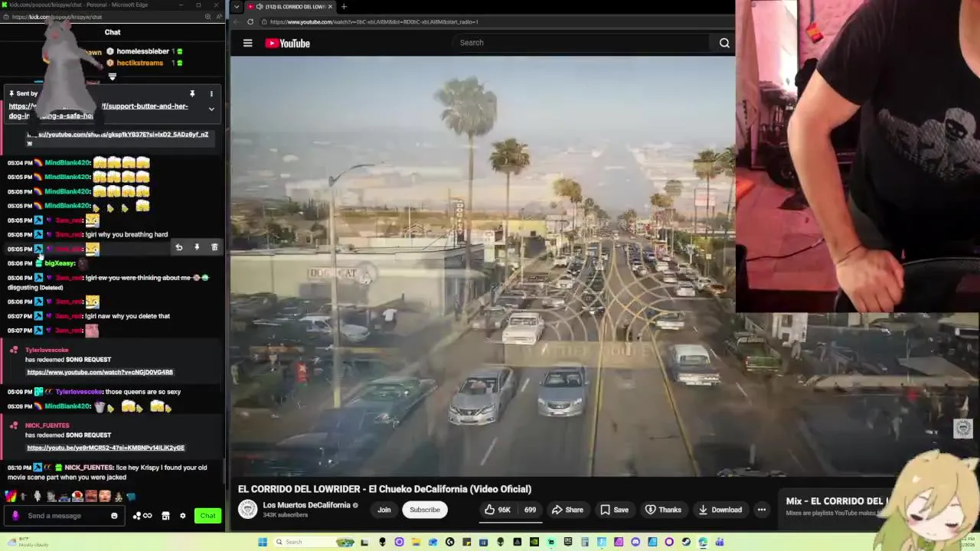Reply to the hovered 05:05 PM message
The image size is (980, 551).
178,247
